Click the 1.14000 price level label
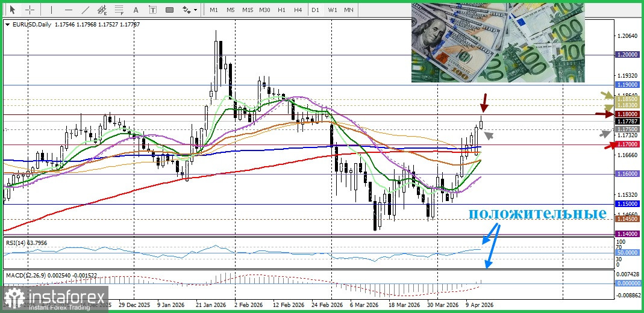Viewport: 644px width, 313px height. click(x=628, y=234)
